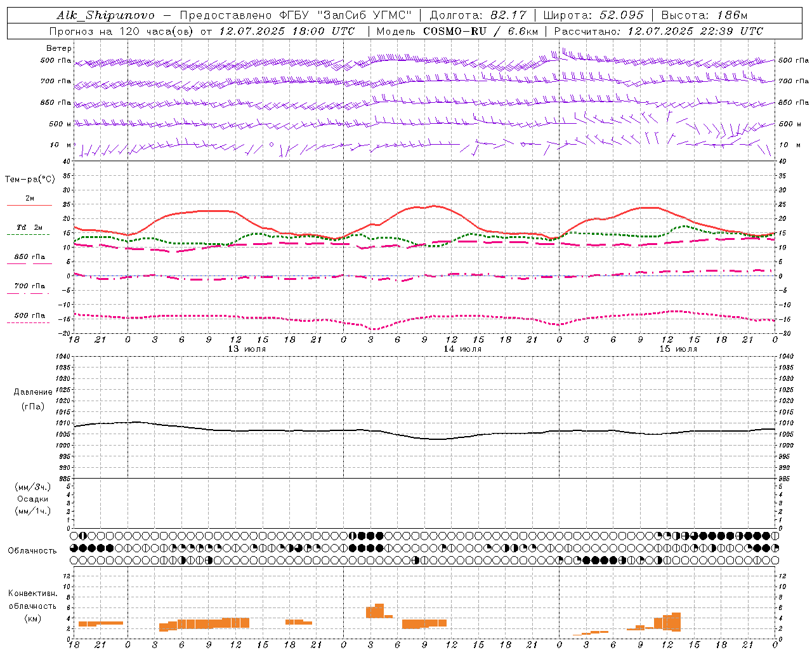
Task: Click the 500 м wind level label on the left
Action: [x=60, y=124]
